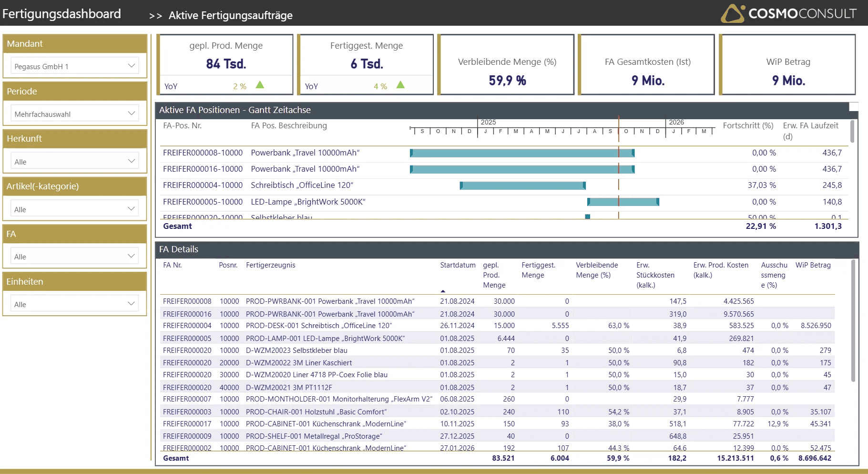Click the Gesamt 22,91 % progress total
Viewport: 868px width, 474px height.
(761, 226)
